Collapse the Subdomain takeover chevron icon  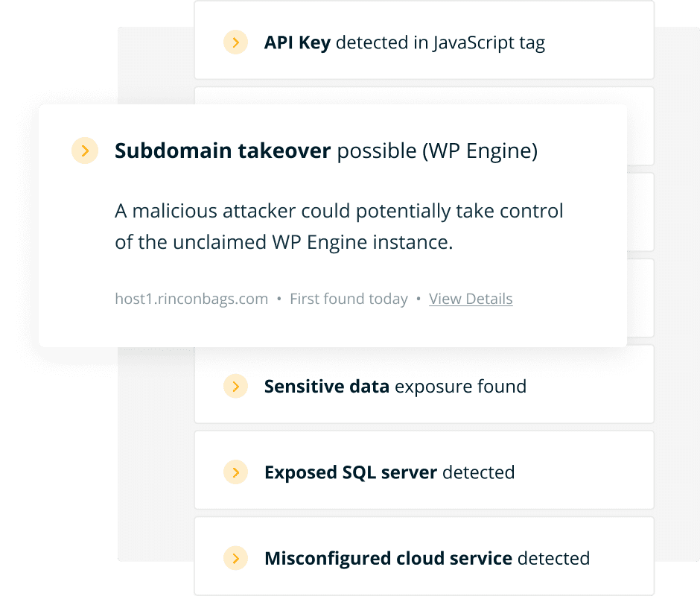[x=85, y=151]
